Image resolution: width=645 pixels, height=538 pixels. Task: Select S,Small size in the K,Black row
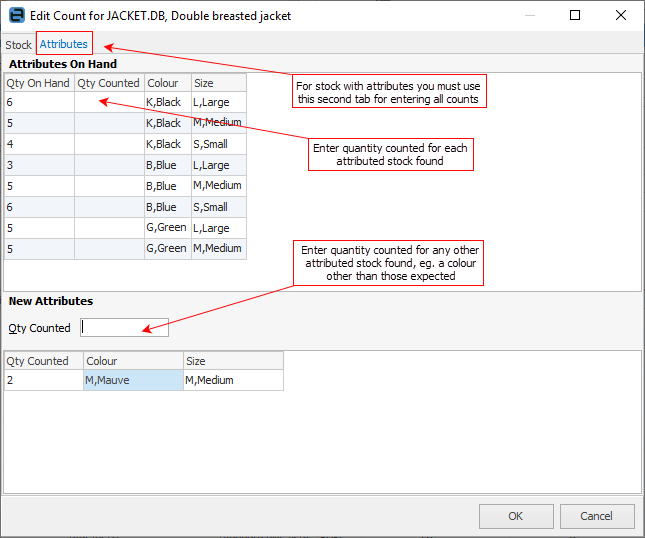[219, 144]
